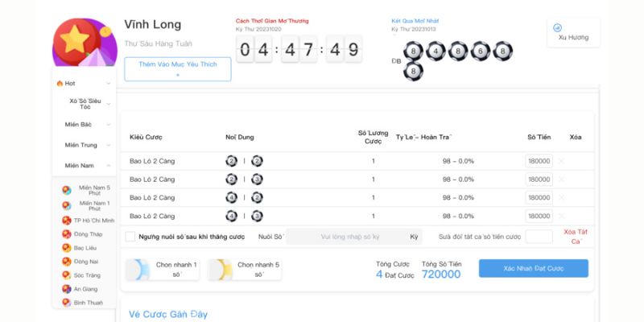Open TP Hồ Chí Minh lottery icon
Image resolution: width=644 pixels, height=322 pixels.
tap(67, 220)
